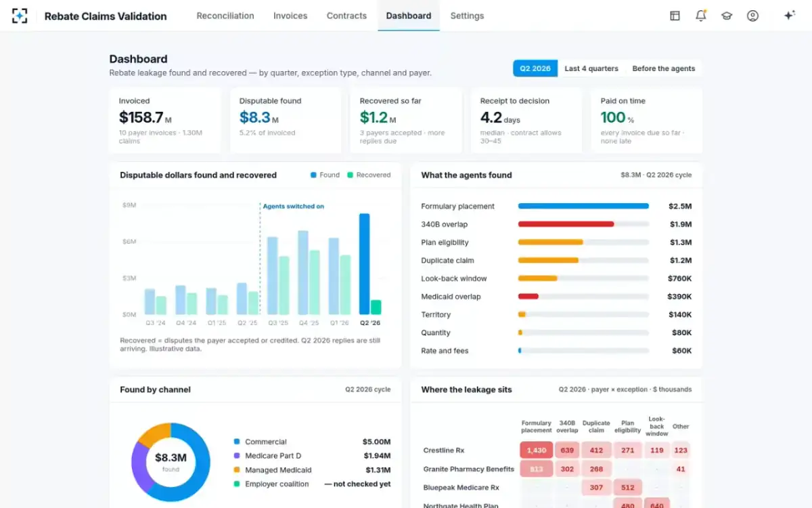Click the Employer coalition green swatch

pyautogui.click(x=237, y=484)
